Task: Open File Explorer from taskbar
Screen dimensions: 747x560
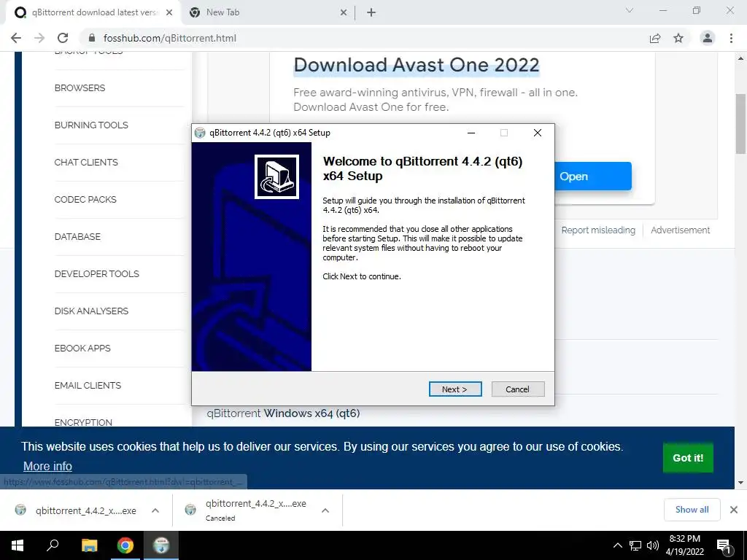Action: coord(89,545)
